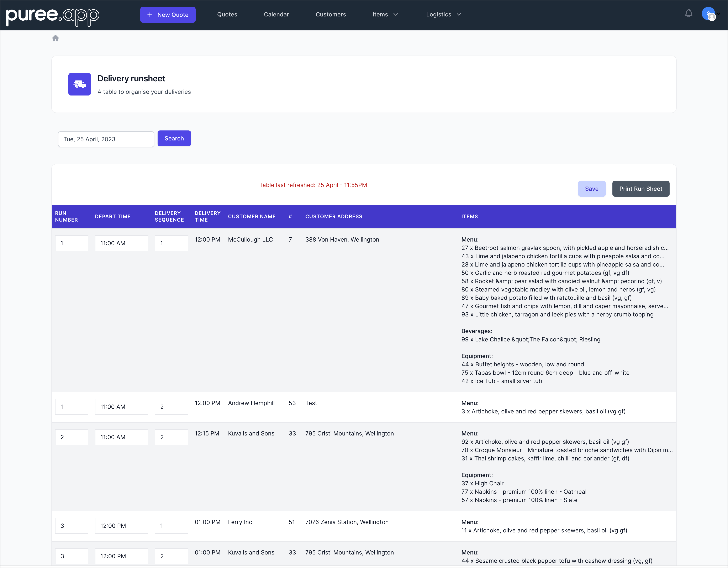The height and width of the screenshot is (568, 728).
Task: Edit run number for Ferry Inc row
Action: coord(72,526)
